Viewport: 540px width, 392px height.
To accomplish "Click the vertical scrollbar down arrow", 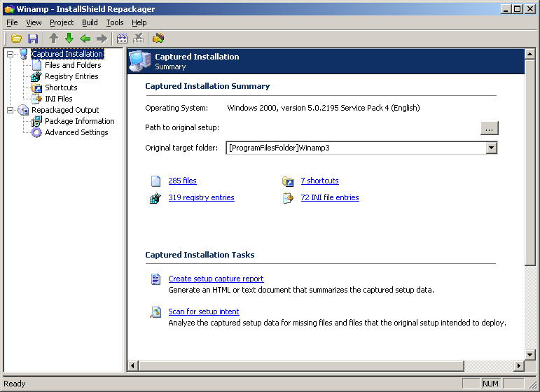I will [x=530, y=354].
